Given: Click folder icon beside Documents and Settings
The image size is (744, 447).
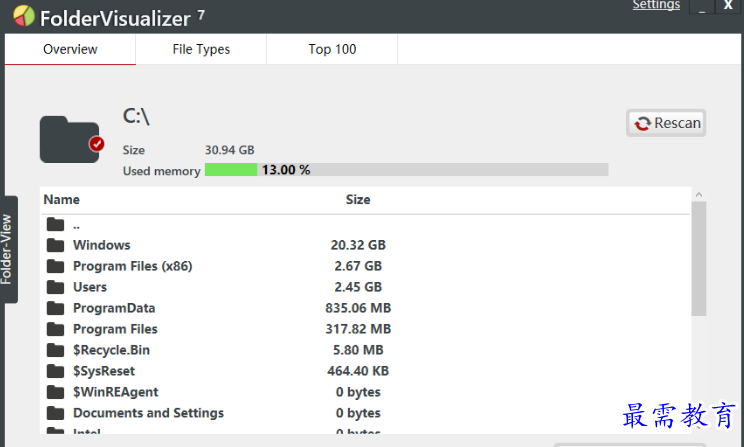Looking at the screenshot, I should click(x=56, y=413).
